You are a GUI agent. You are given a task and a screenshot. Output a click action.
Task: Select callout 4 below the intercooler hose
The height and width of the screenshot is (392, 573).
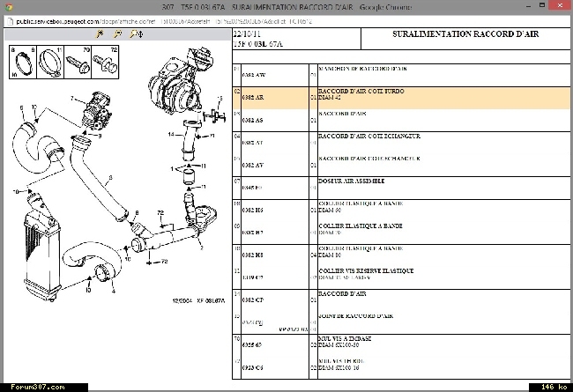click(x=114, y=291)
